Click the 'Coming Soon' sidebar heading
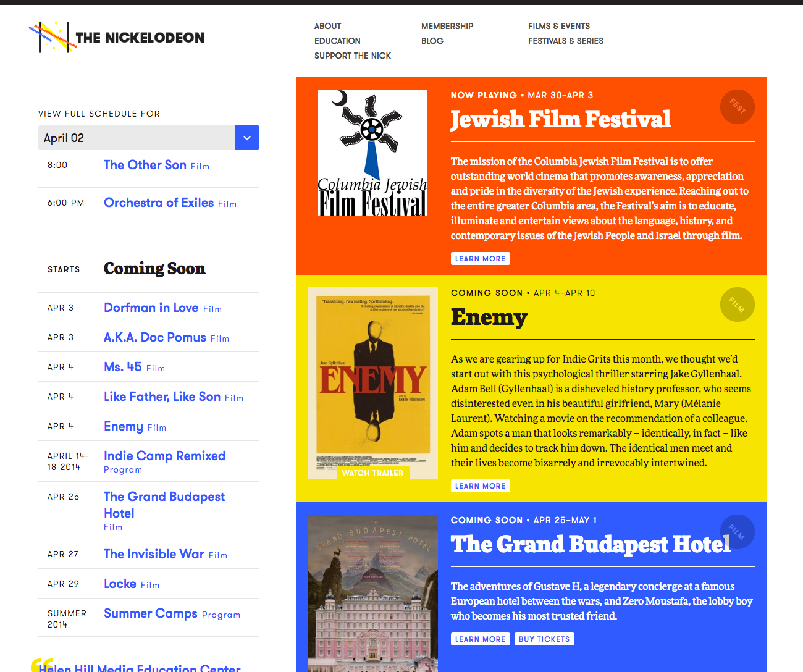 point(154,269)
